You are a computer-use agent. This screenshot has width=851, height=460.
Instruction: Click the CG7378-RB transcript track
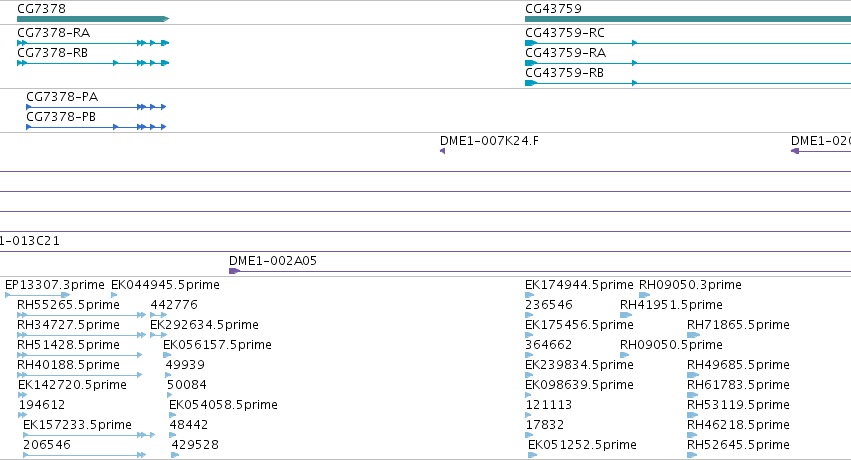[93, 63]
